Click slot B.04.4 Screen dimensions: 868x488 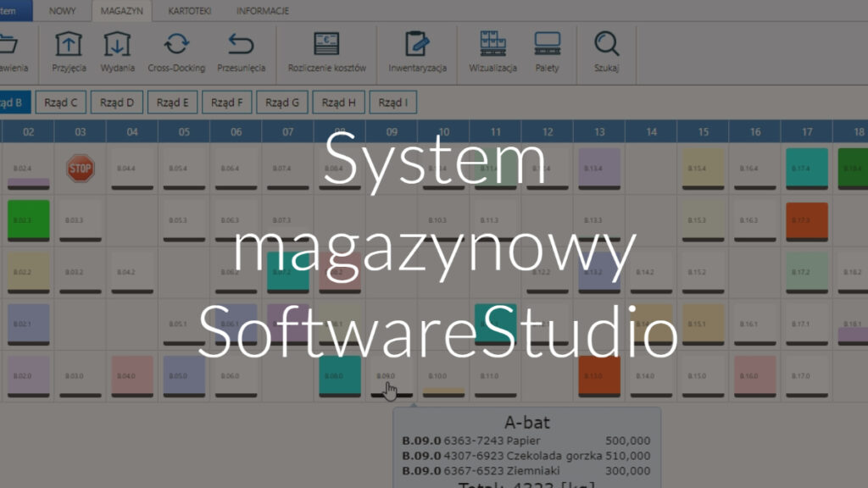(132, 169)
